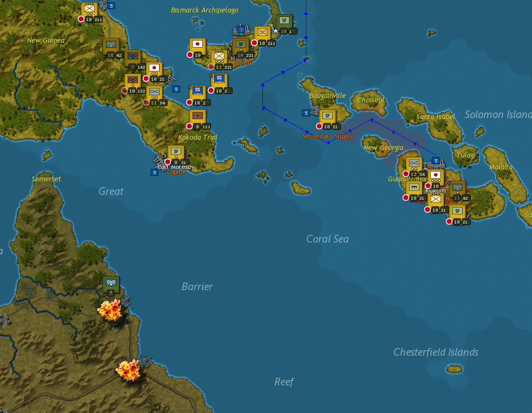Click the Malaita island label

point(501,167)
